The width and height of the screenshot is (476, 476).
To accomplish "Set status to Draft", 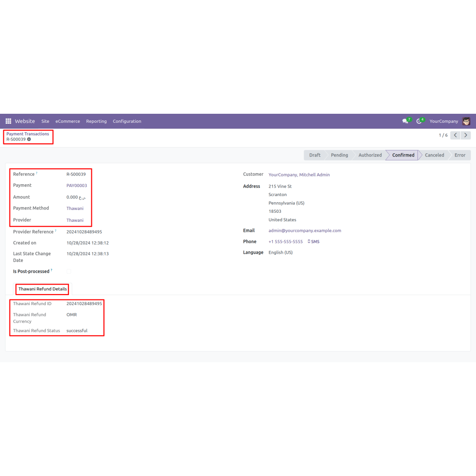I will [x=315, y=155].
